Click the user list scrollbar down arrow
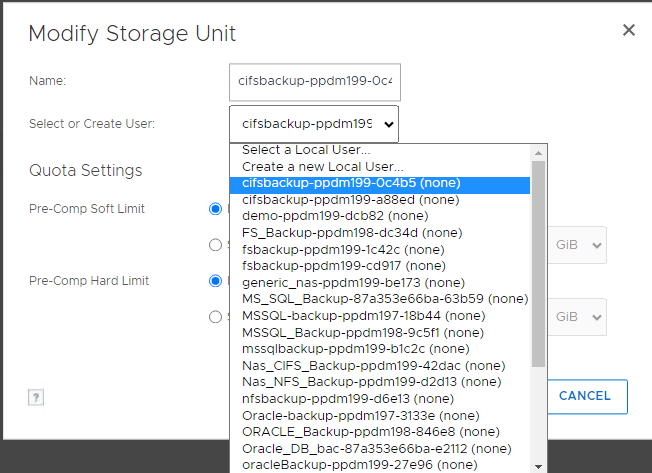Screen dimensions: 652x473 coord(539,466)
